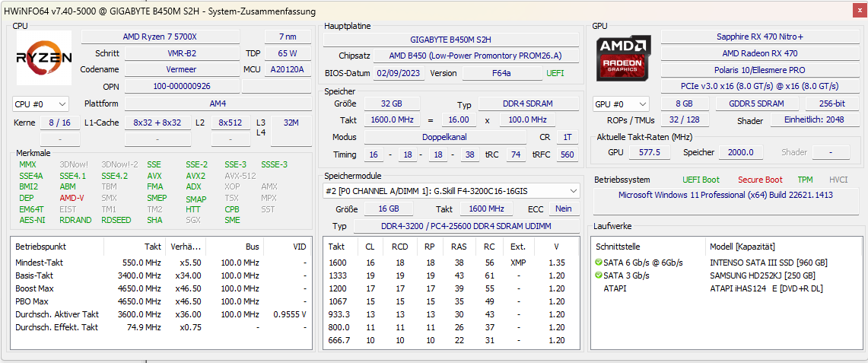Select the PBO Max row
868x363 pixels.
pyautogui.click(x=161, y=301)
